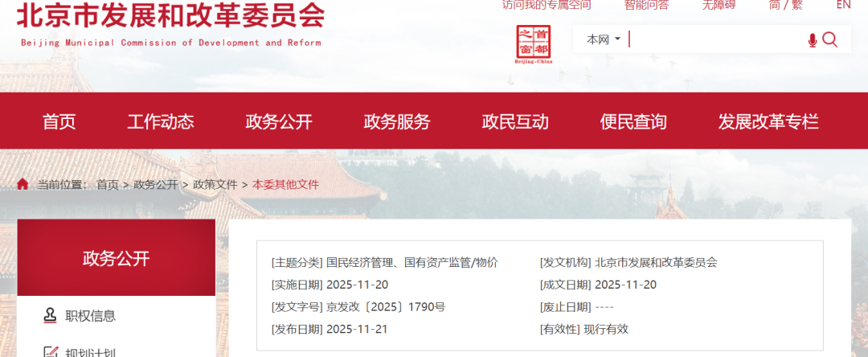Select 职权信息 in the left sidebar
The image size is (868, 357).
[91, 316]
